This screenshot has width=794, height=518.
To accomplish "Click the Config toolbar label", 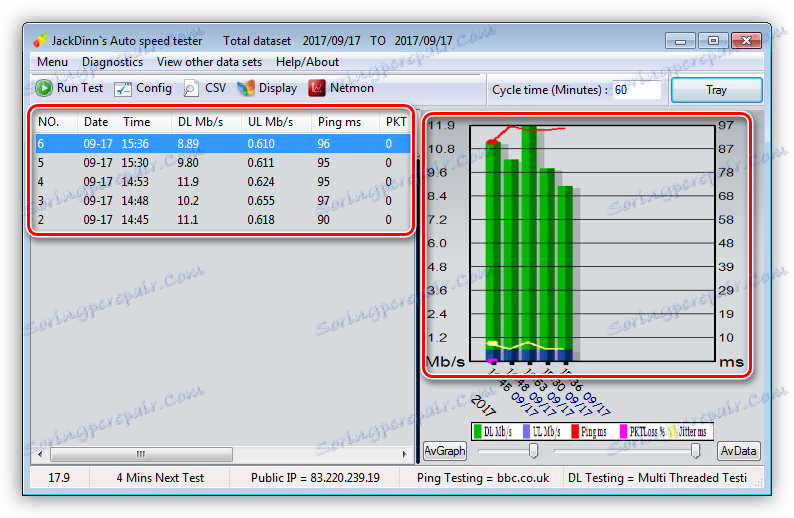I will (x=154, y=88).
